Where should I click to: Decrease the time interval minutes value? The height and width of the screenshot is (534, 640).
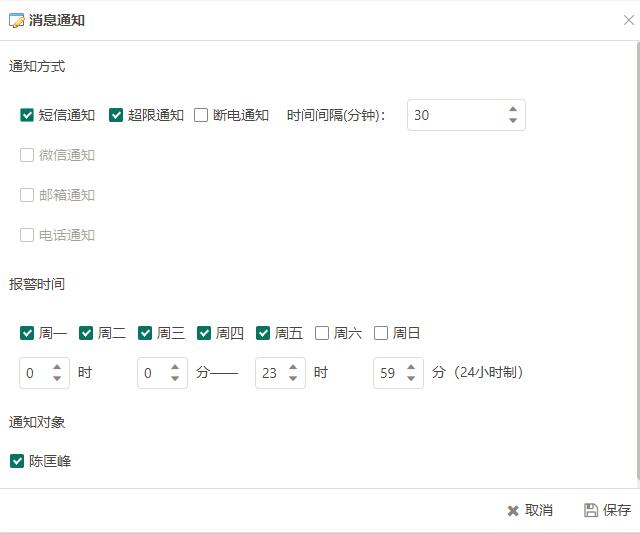[513, 121]
